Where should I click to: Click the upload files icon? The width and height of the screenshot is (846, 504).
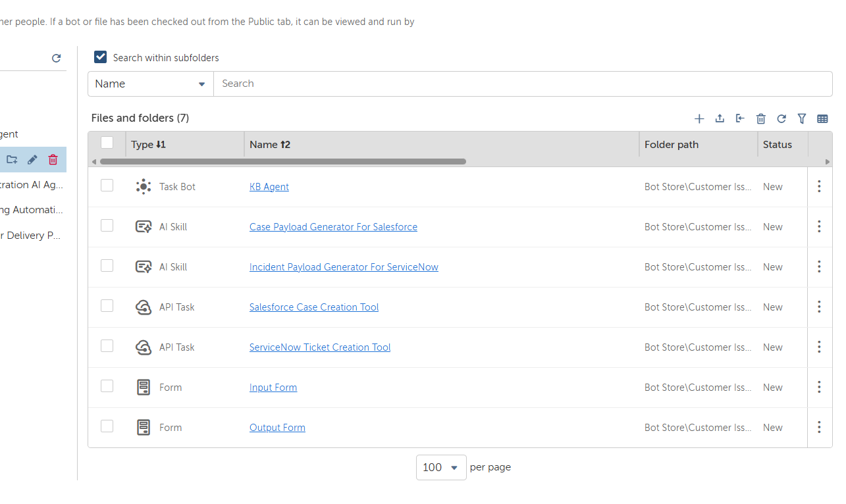(x=720, y=118)
